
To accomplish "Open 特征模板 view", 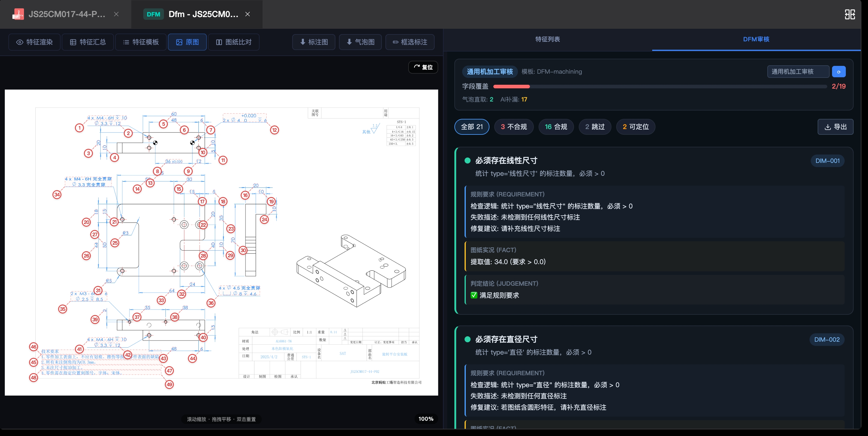I will point(141,42).
